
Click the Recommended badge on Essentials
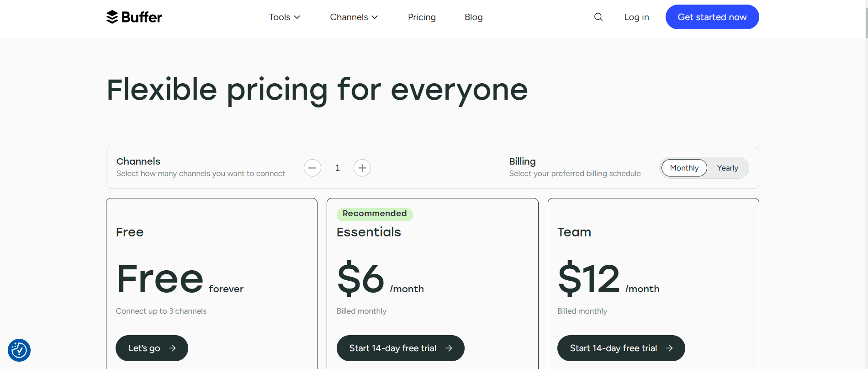click(x=375, y=214)
